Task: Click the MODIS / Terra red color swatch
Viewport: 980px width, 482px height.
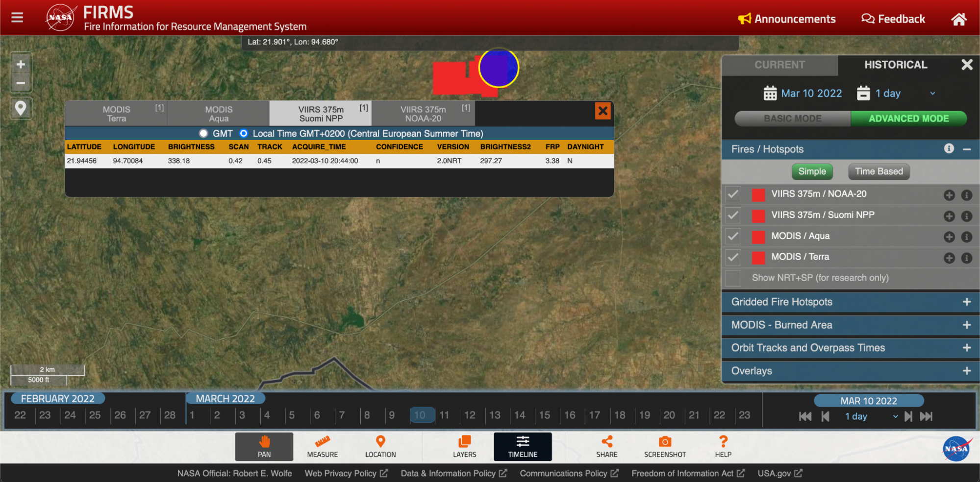Action: (x=758, y=258)
